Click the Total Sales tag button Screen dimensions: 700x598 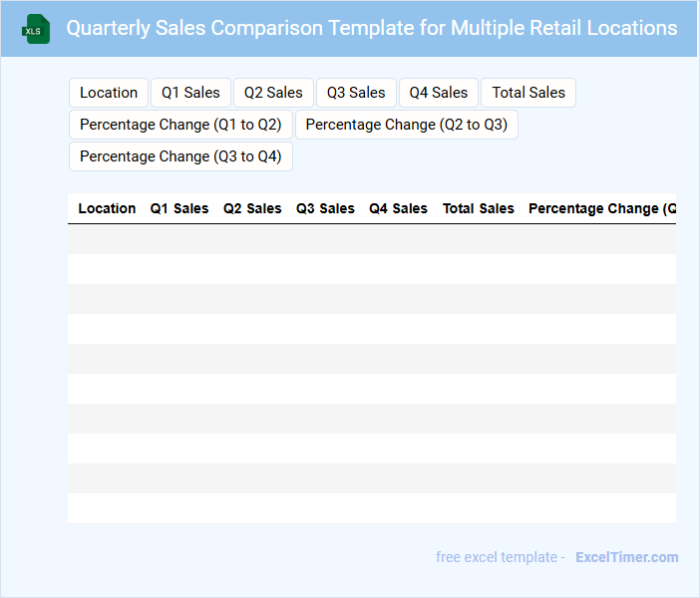(528, 93)
